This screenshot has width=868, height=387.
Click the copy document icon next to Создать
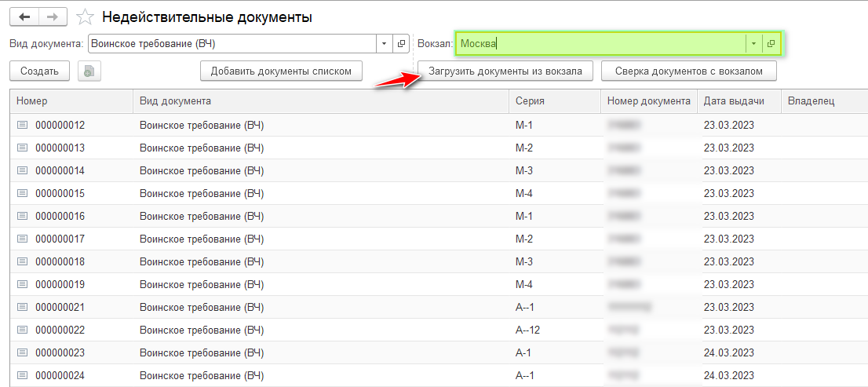click(89, 71)
